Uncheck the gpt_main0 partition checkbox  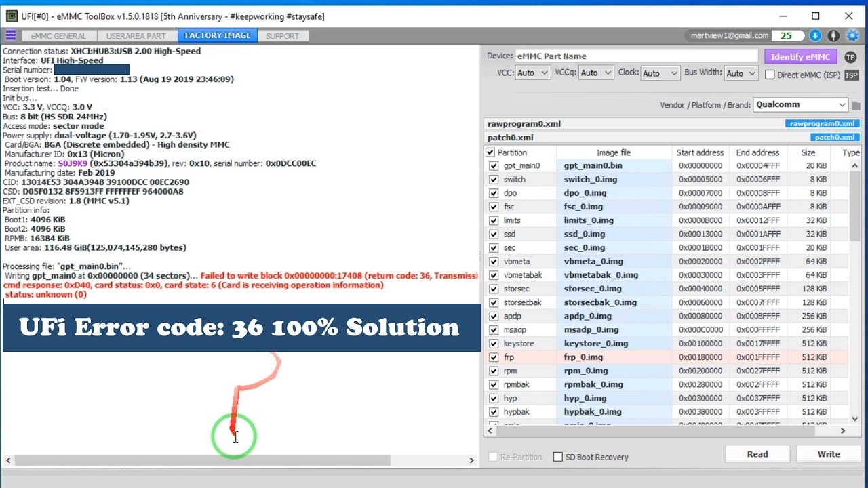(494, 166)
